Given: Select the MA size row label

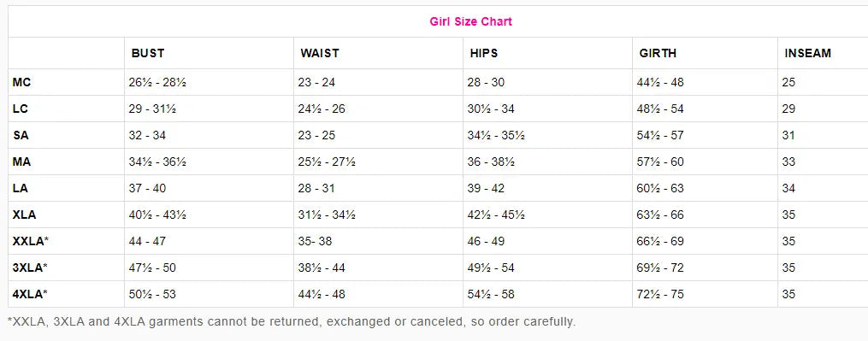Looking at the screenshot, I should [21, 162].
